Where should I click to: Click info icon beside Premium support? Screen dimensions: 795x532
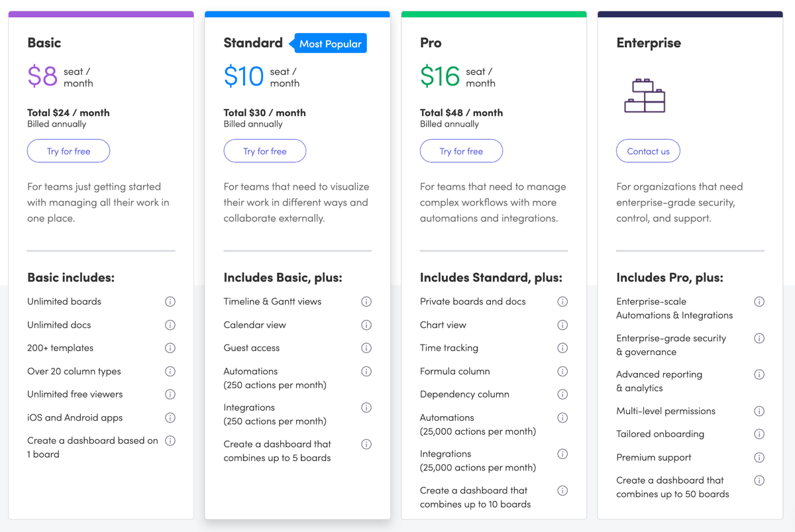759,457
